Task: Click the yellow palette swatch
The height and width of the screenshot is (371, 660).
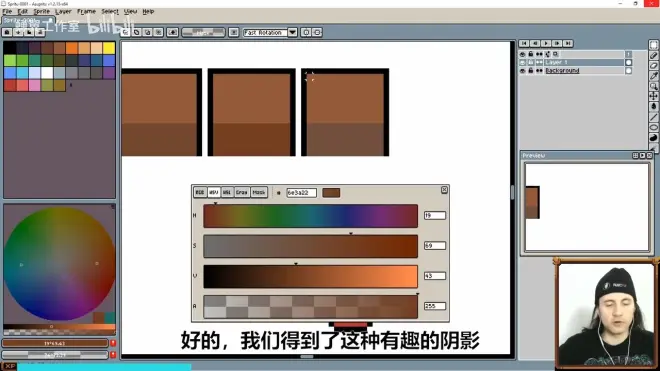Action: [x=109, y=48]
